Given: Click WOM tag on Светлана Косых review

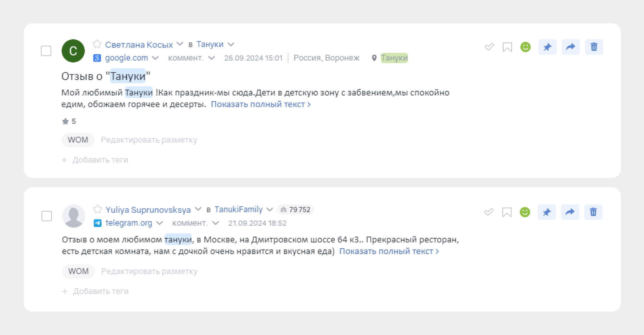Looking at the screenshot, I should [78, 140].
